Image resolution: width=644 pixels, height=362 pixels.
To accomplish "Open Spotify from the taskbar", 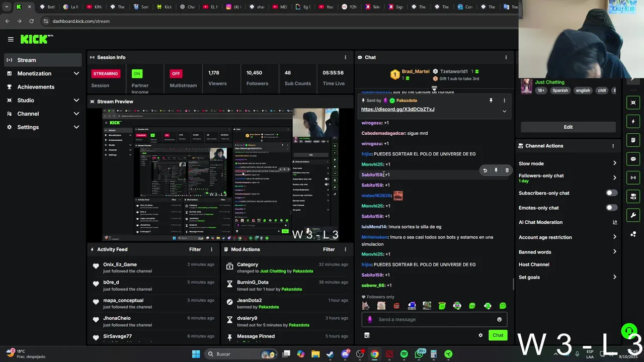I will point(404,354).
